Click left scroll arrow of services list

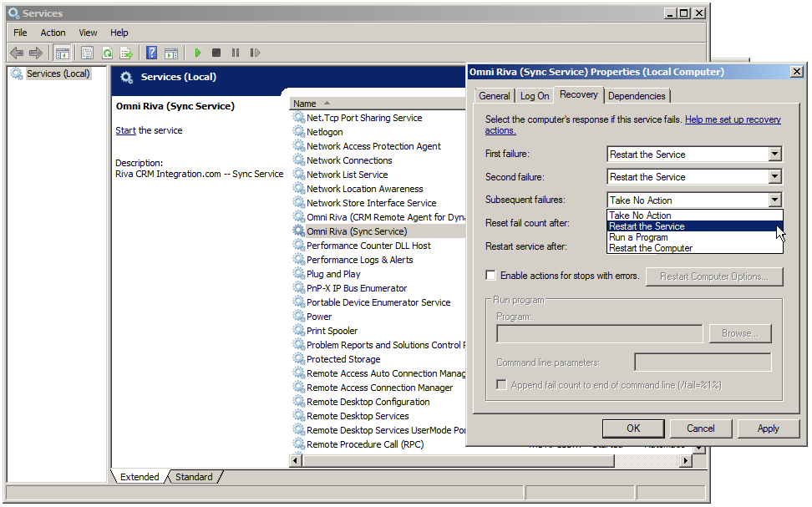pos(296,460)
